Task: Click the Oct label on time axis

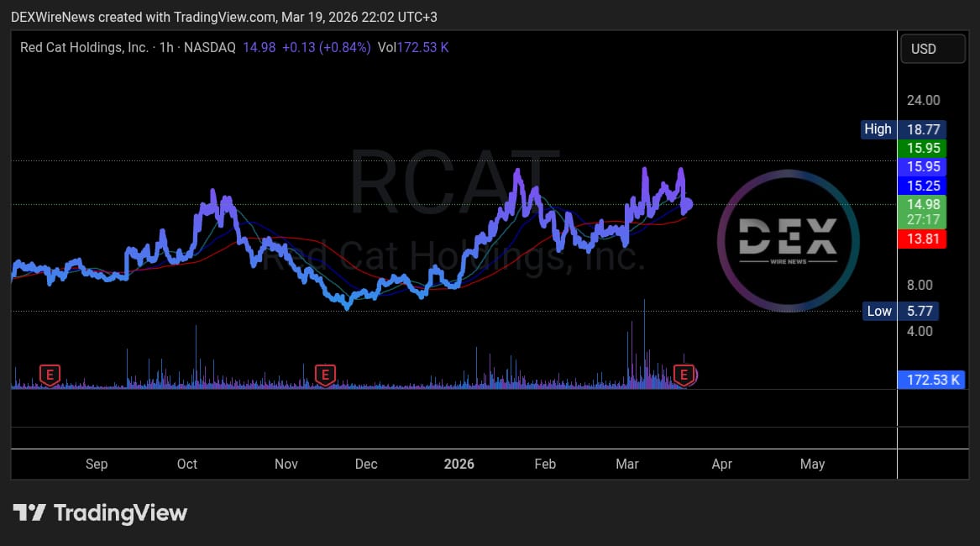Action: point(187,464)
